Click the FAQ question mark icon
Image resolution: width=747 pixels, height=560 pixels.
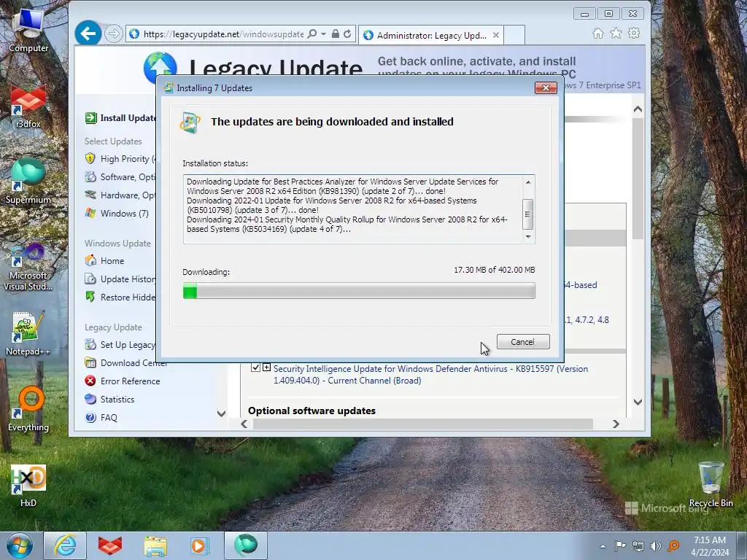coord(90,418)
